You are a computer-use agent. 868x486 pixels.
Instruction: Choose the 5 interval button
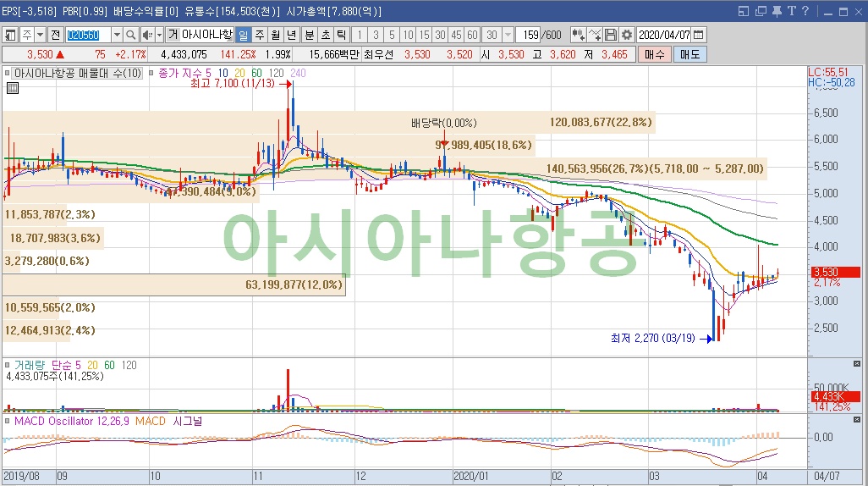coord(392,35)
